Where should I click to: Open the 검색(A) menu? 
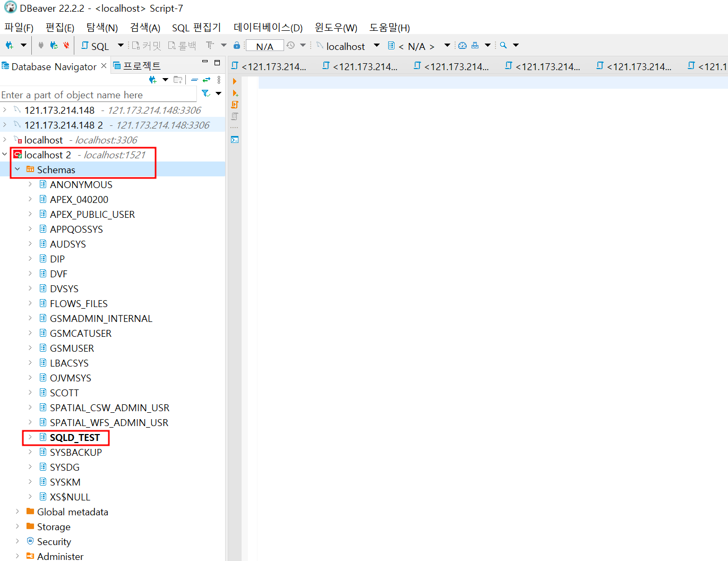click(x=145, y=28)
